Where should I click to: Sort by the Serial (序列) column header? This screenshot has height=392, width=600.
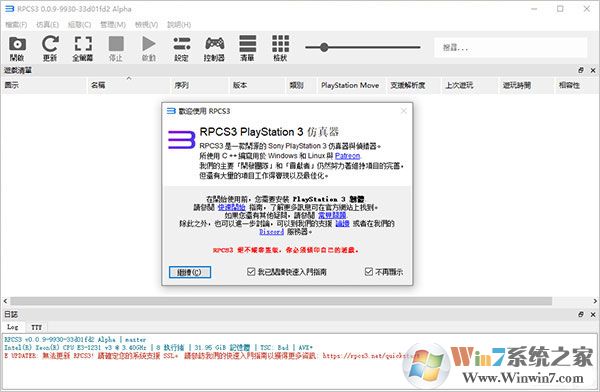[200, 85]
